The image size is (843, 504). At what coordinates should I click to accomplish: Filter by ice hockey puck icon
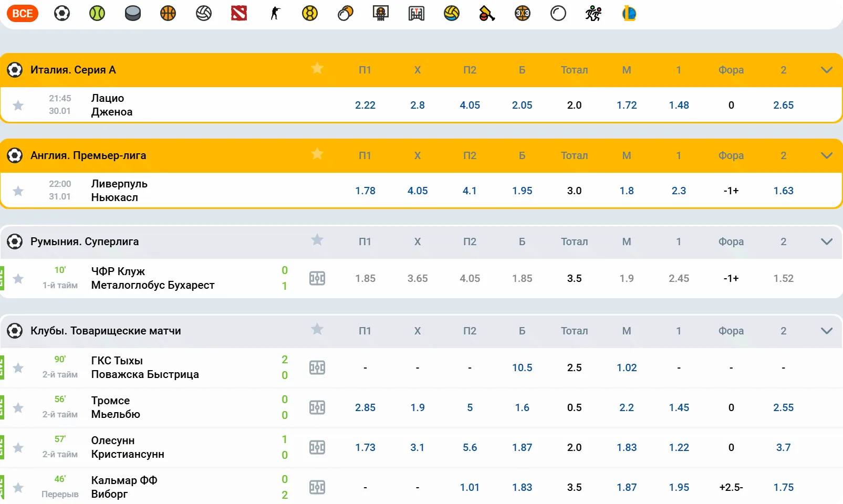[133, 13]
